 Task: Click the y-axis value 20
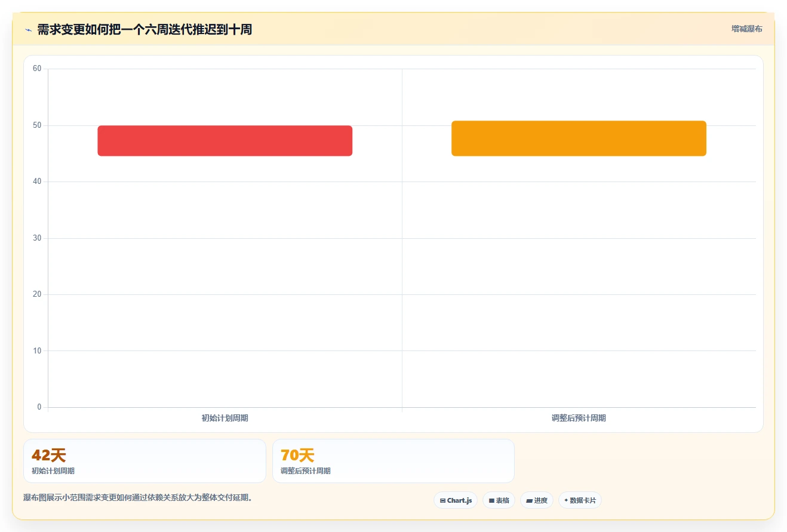point(37,294)
